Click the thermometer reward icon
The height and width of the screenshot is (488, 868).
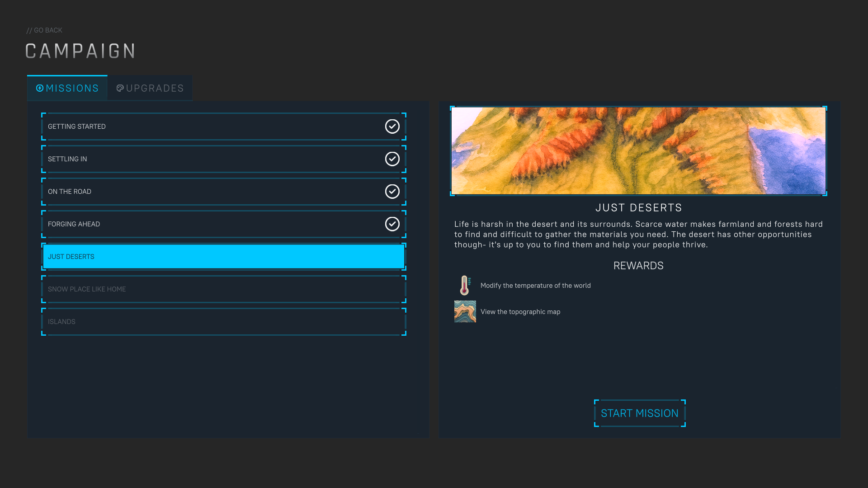465,286
